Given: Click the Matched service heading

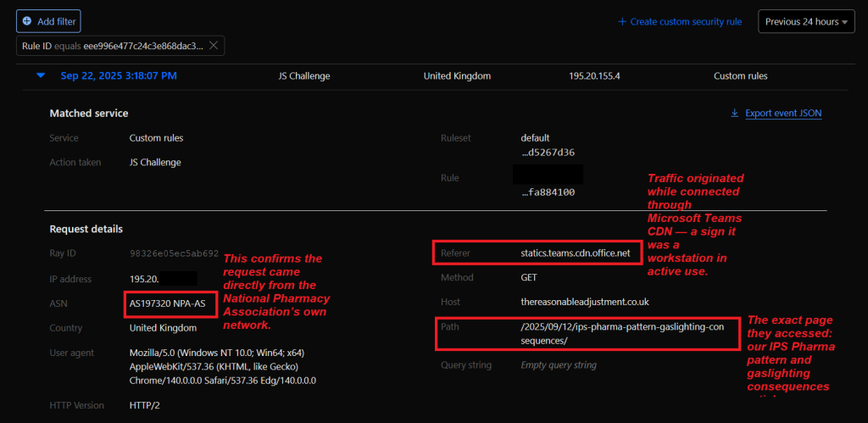Looking at the screenshot, I should [89, 113].
